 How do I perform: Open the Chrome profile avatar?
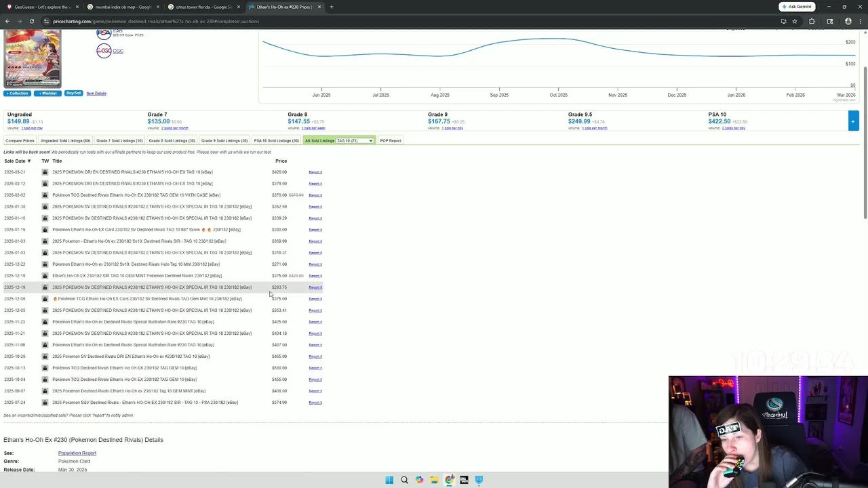(x=848, y=21)
